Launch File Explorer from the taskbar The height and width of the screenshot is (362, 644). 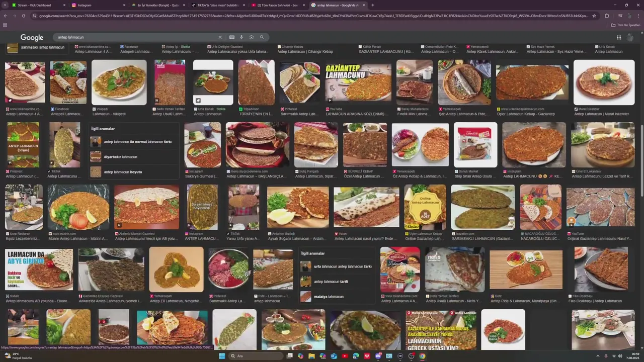311,356
